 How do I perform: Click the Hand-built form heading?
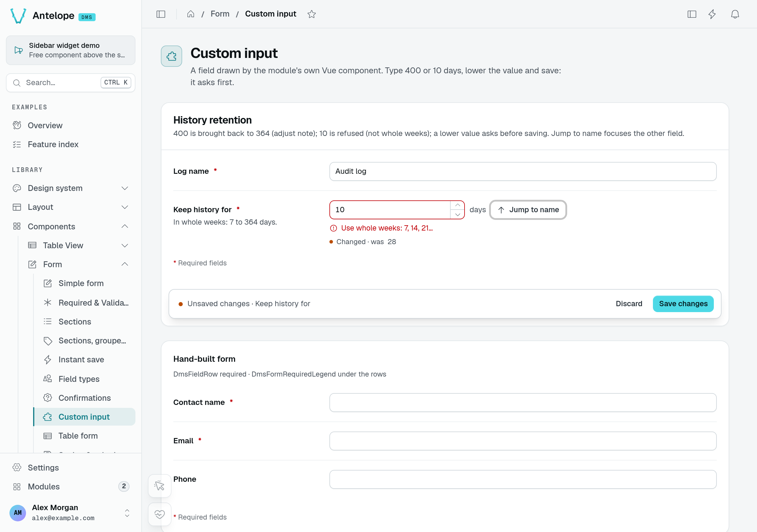[x=204, y=359]
